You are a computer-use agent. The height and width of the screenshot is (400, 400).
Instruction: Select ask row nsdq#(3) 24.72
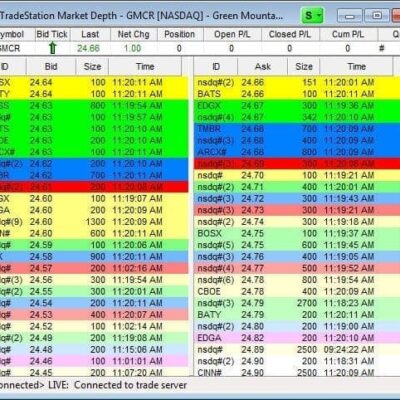pyautogui.click(x=297, y=199)
